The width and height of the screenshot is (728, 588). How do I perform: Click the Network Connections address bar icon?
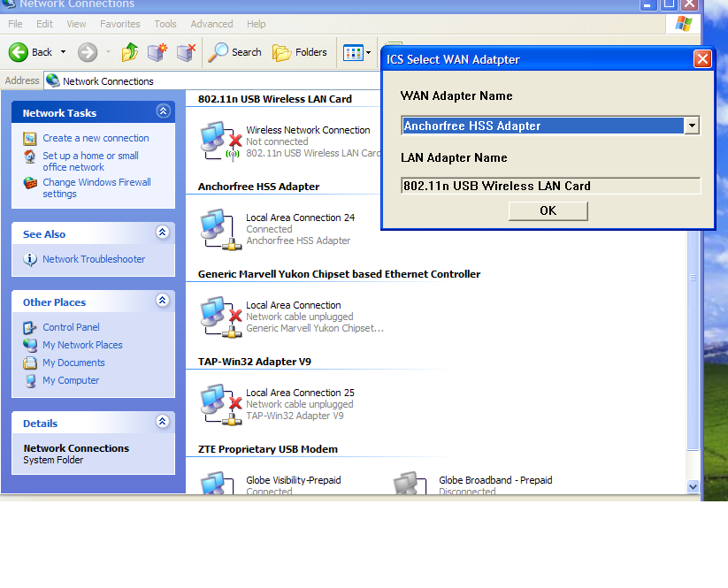pos(53,80)
